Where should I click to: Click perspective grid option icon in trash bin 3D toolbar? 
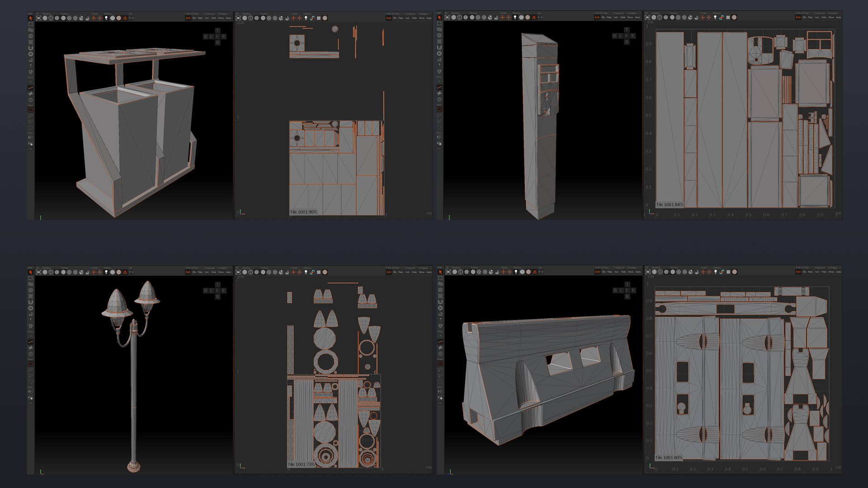[125, 18]
